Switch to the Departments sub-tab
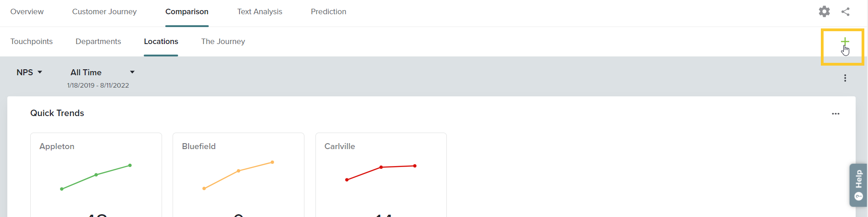Screen dimensions: 868x217 [x=98, y=42]
